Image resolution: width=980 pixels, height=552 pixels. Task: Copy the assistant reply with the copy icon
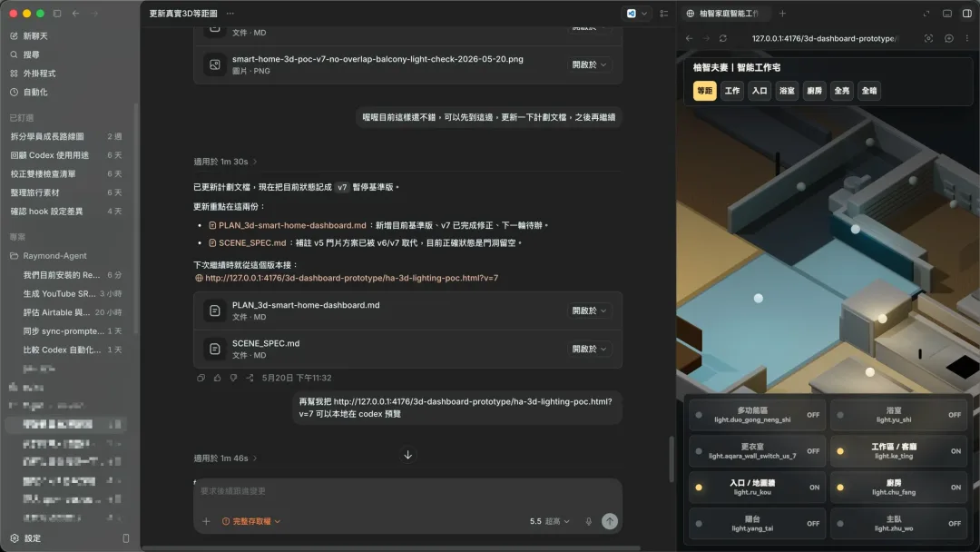201,378
